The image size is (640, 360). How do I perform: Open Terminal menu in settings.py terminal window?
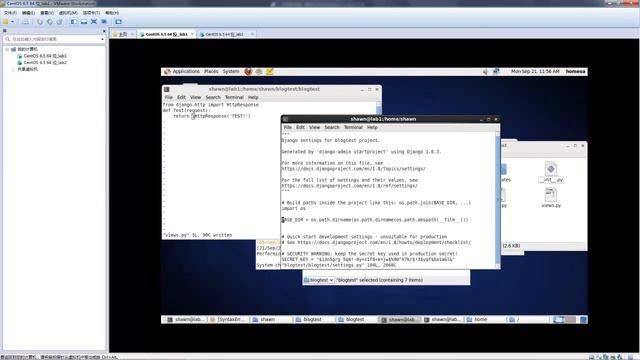(353, 127)
